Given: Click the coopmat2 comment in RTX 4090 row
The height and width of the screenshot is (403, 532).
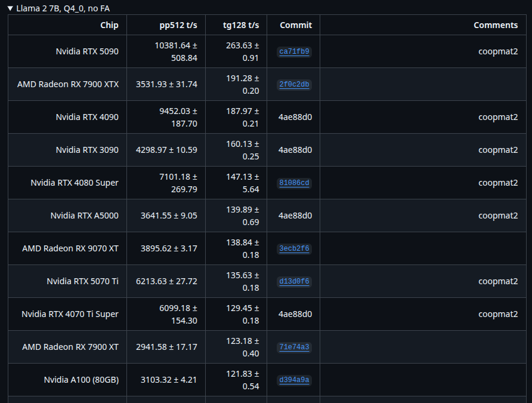Looking at the screenshot, I should pyautogui.click(x=498, y=117).
